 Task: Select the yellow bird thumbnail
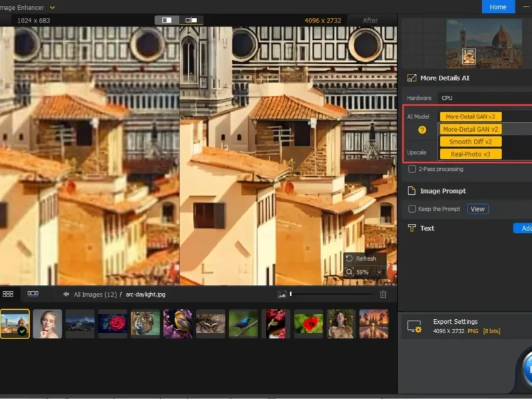178,324
